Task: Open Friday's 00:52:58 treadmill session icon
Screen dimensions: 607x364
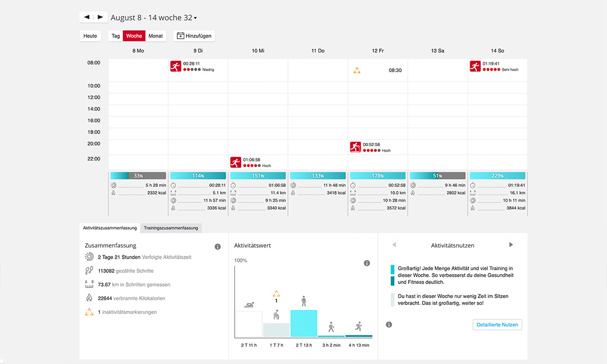Action: (x=355, y=147)
